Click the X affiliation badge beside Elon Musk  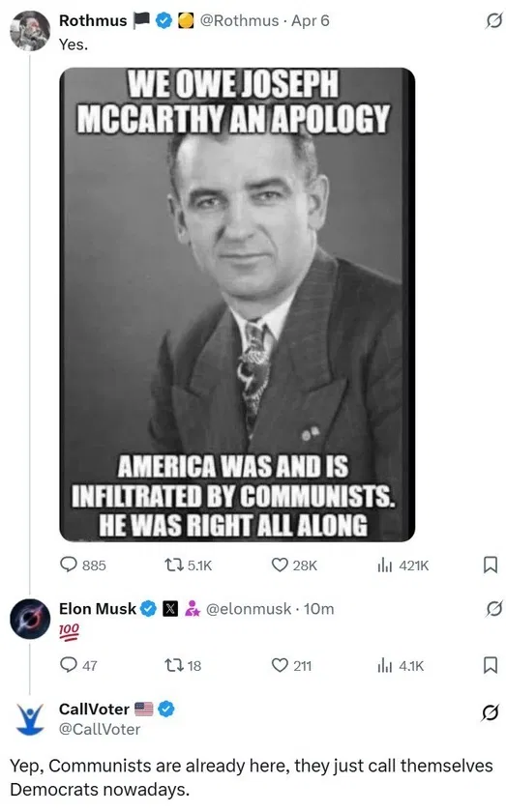(x=170, y=609)
